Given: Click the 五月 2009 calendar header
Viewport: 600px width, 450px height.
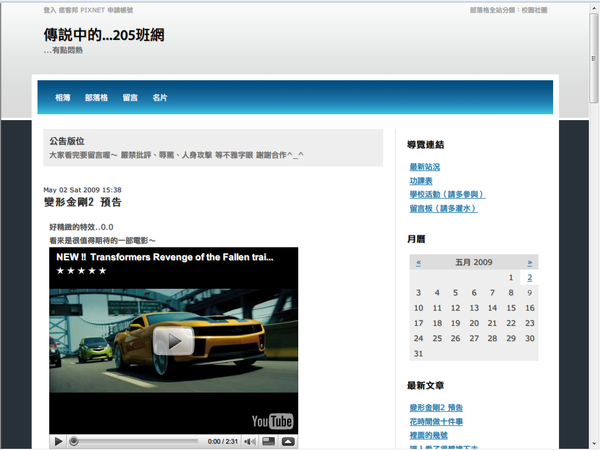Looking at the screenshot, I should click(474, 262).
